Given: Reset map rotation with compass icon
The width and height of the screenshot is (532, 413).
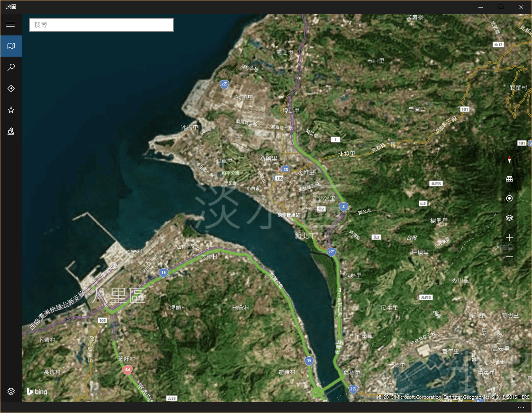Looking at the screenshot, I should (509, 159).
